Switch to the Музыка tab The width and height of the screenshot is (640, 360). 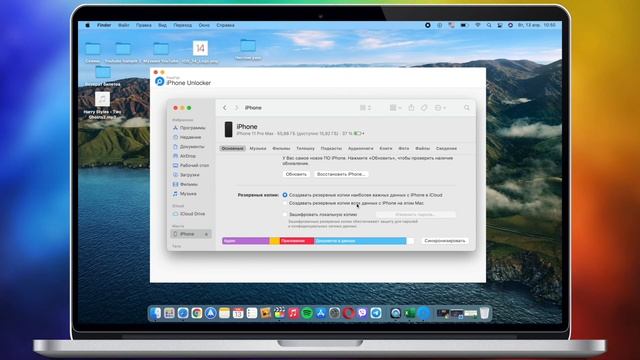(258, 149)
